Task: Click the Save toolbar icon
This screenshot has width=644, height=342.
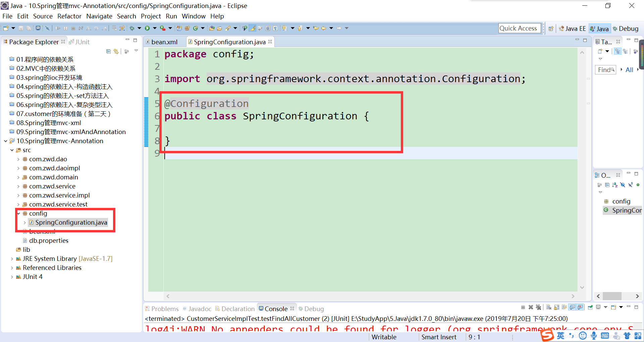Action: coord(21,28)
